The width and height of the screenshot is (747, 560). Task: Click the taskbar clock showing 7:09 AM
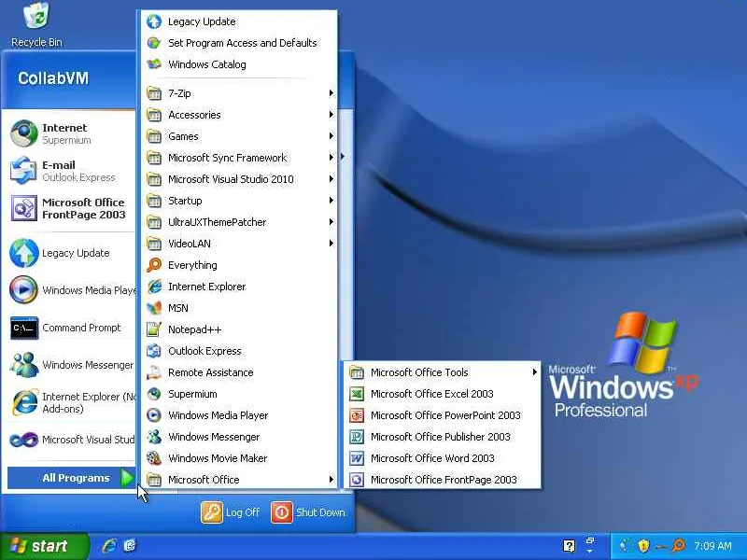pos(712,546)
